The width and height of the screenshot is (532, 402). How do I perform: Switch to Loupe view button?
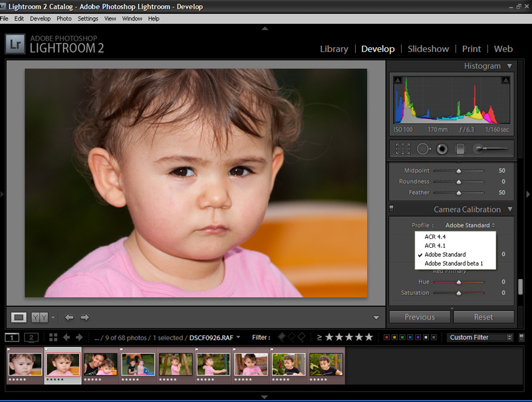[x=19, y=318]
